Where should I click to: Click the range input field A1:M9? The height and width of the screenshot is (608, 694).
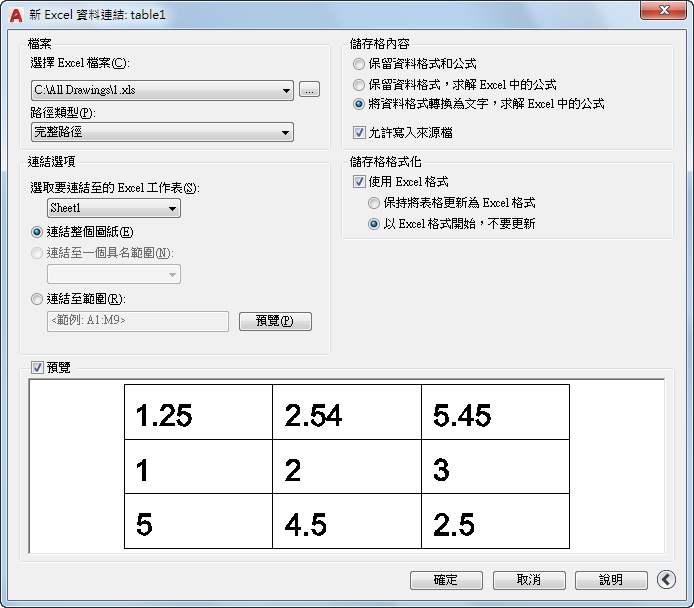click(x=138, y=321)
